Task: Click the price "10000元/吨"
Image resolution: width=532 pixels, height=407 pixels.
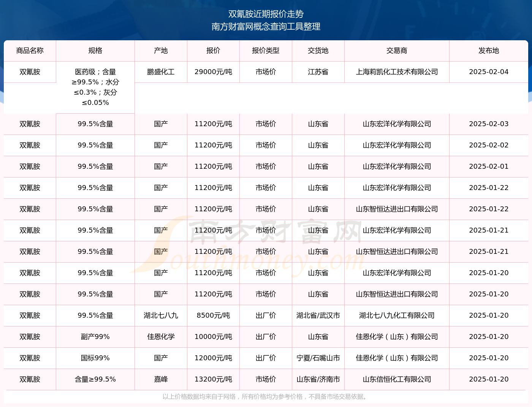Action: tap(213, 337)
